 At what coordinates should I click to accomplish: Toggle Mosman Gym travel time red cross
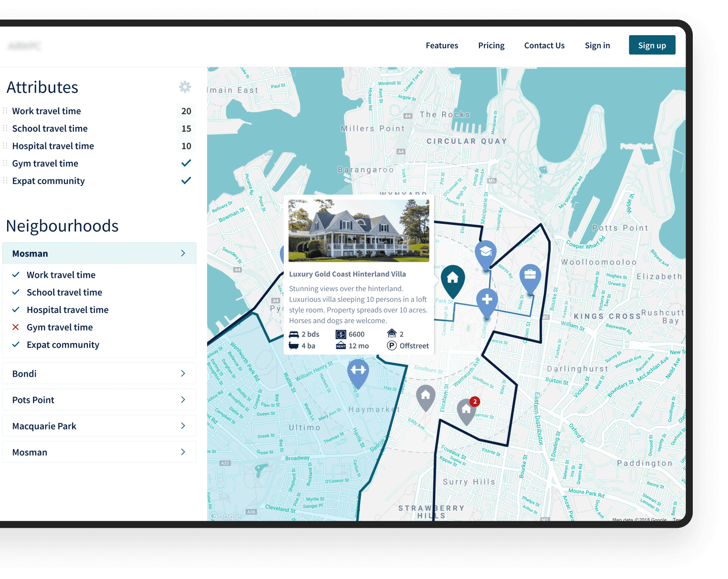16,327
